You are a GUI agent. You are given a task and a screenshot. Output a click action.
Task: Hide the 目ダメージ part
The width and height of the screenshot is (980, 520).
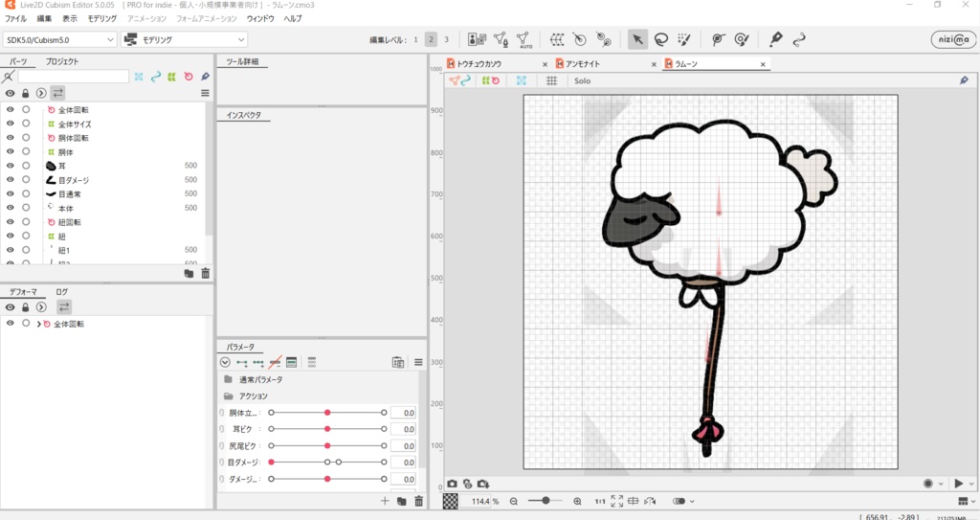pyautogui.click(x=10, y=180)
